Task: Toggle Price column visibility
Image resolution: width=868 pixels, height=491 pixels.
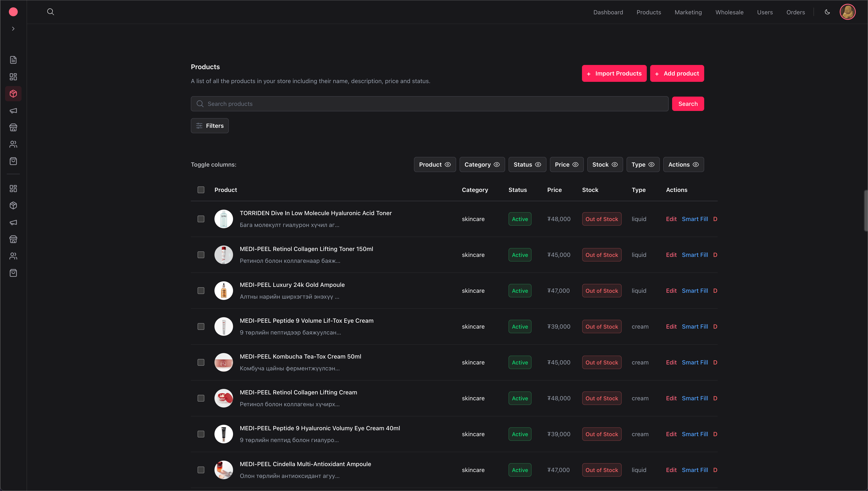Action: (x=567, y=165)
